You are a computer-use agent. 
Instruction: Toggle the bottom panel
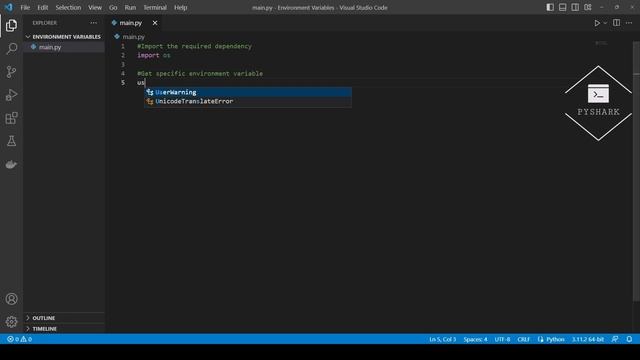click(562, 7)
